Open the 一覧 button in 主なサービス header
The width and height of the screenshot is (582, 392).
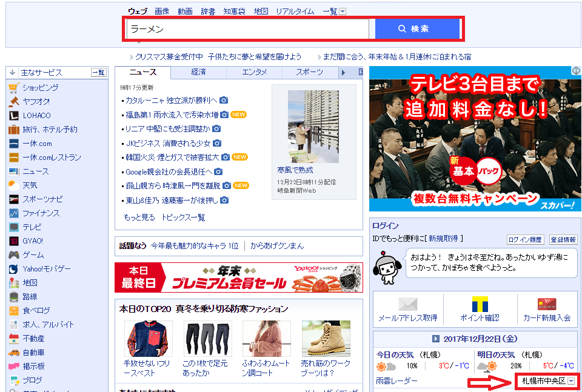click(98, 72)
